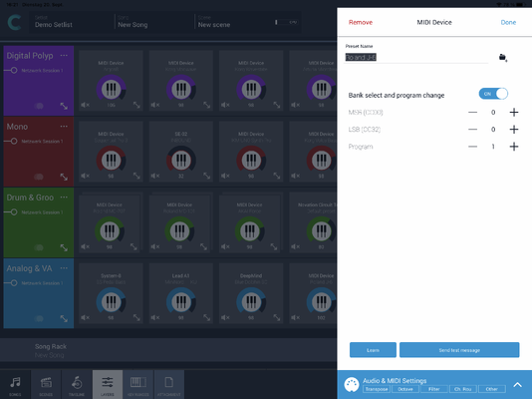Image resolution: width=532 pixels, height=399 pixels.
Task: Click the Send test message button
Action: (459, 350)
